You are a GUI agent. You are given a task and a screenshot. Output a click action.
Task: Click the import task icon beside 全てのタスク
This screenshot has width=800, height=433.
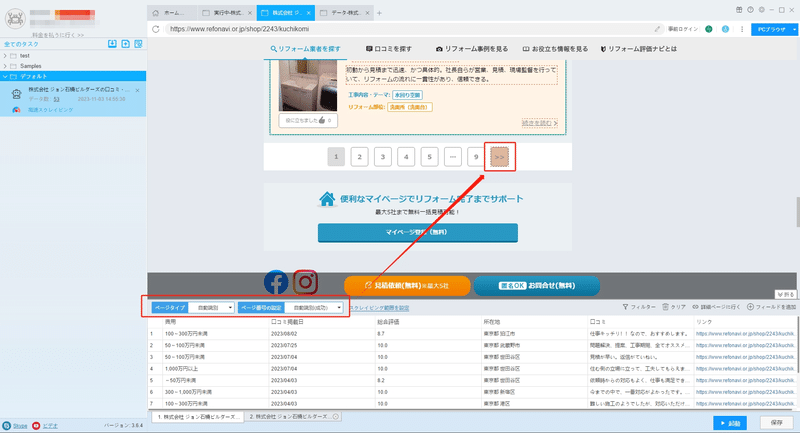coord(112,44)
